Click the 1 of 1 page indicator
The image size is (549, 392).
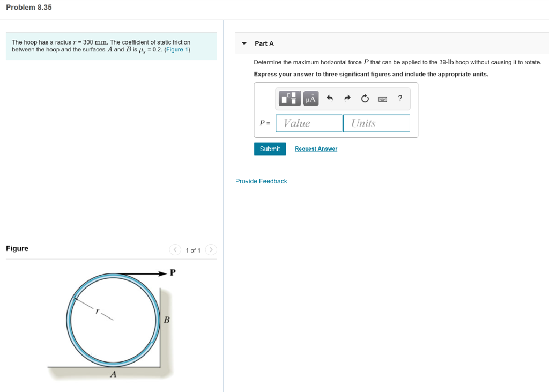[x=192, y=249]
